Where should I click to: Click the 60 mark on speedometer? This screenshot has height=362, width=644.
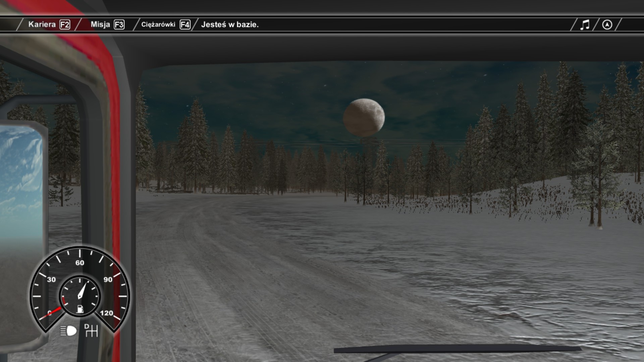tap(80, 263)
